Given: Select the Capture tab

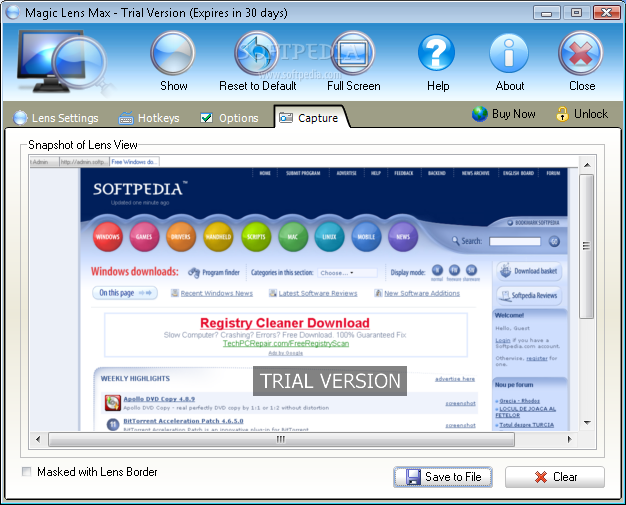Looking at the screenshot, I should 311,117.
